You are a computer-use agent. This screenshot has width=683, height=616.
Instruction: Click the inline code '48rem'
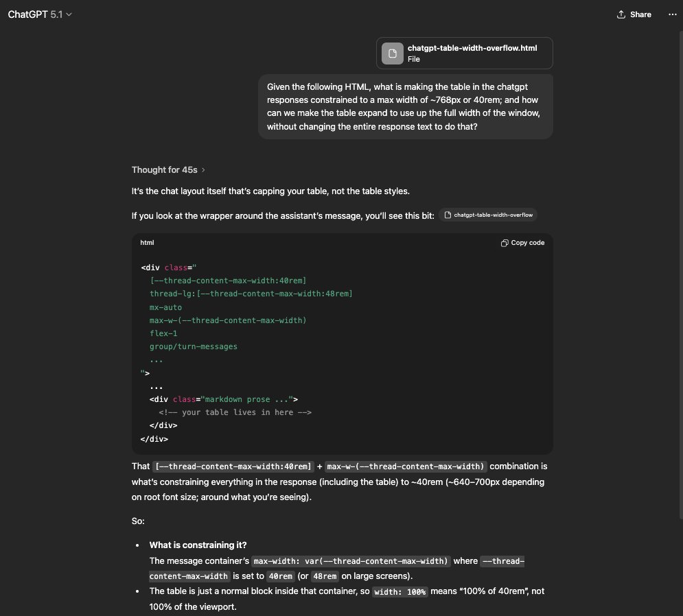click(x=325, y=576)
